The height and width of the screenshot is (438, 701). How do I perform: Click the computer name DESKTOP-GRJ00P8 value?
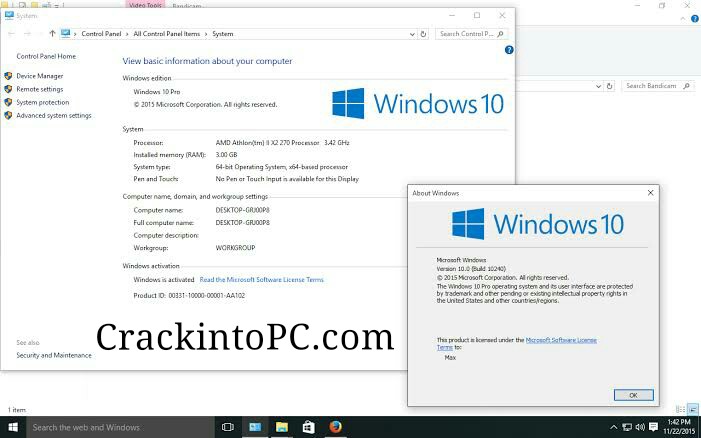242,210
